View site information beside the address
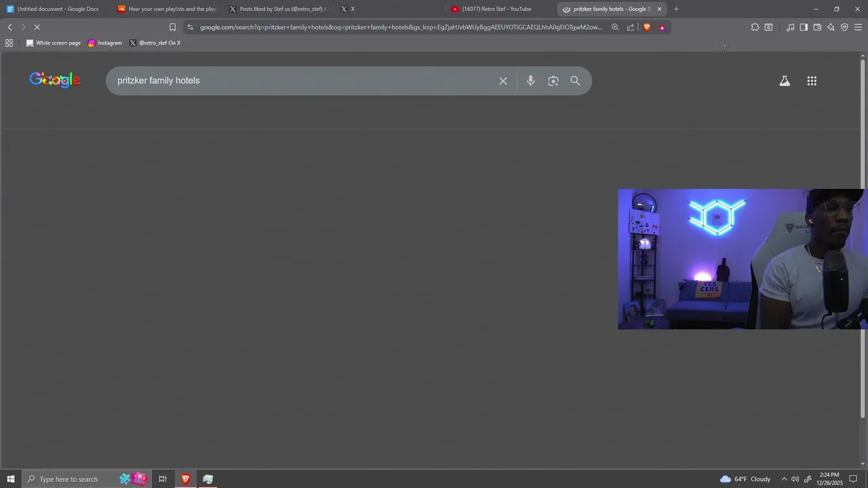Image resolution: width=868 pixels, height=488 pixels. click(190, 27)
